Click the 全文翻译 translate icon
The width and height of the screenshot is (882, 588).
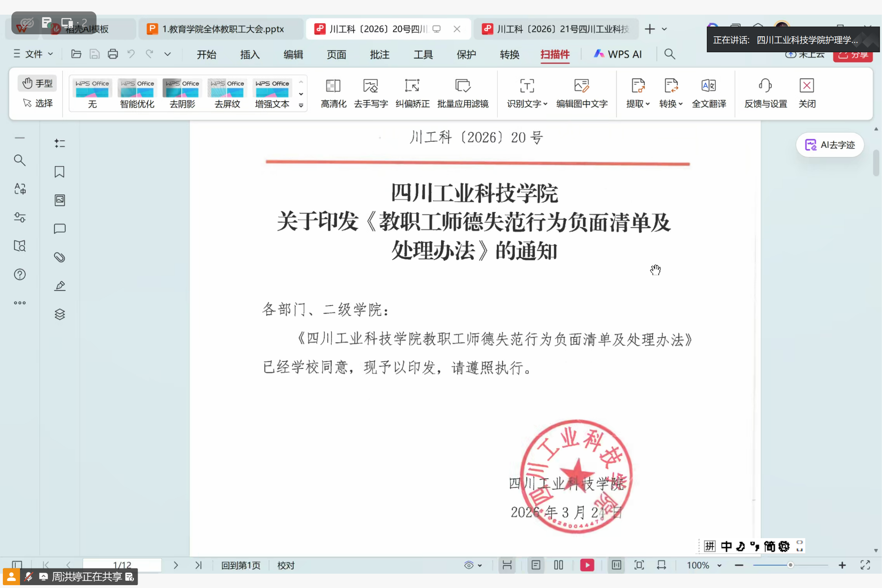tap(708, 86)
